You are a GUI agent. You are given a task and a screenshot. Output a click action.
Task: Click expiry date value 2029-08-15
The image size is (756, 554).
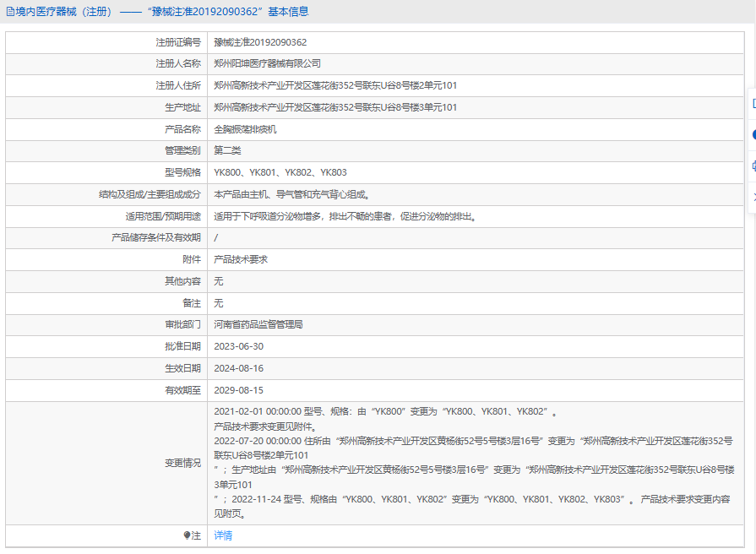coord(238,390)
